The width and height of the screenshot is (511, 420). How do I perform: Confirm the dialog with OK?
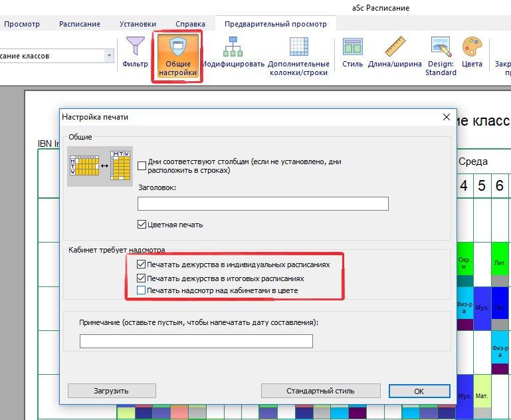tap(419, 391)
